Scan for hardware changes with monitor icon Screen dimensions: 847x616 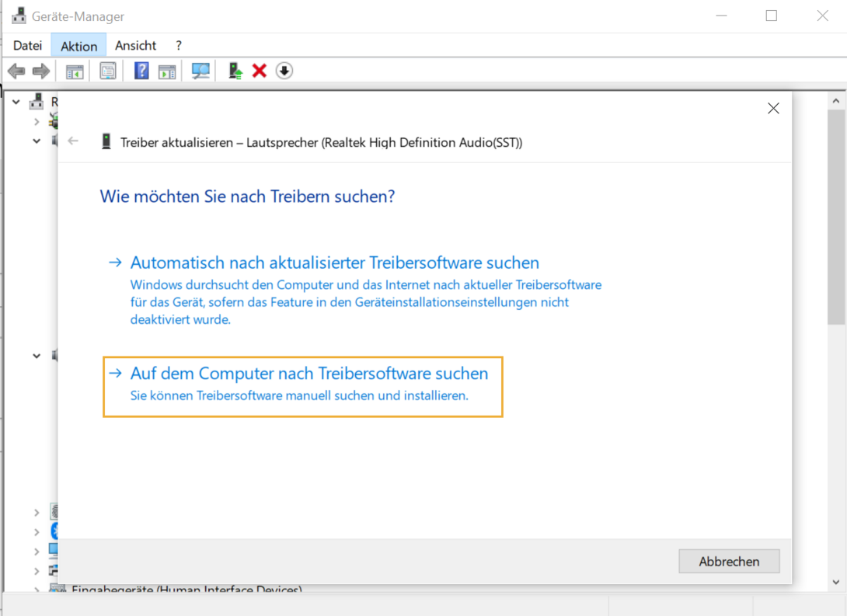tap(200, 71)
